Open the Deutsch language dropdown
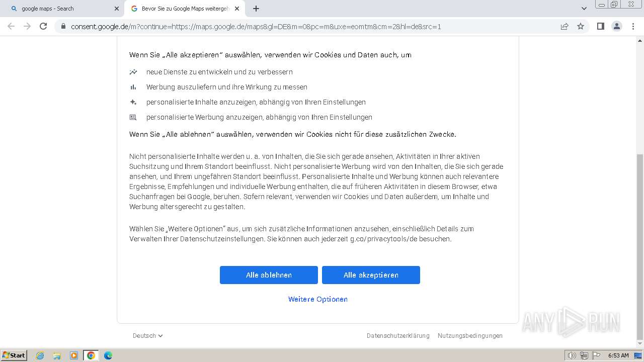The image size is (644, 362). pos(148,336)
